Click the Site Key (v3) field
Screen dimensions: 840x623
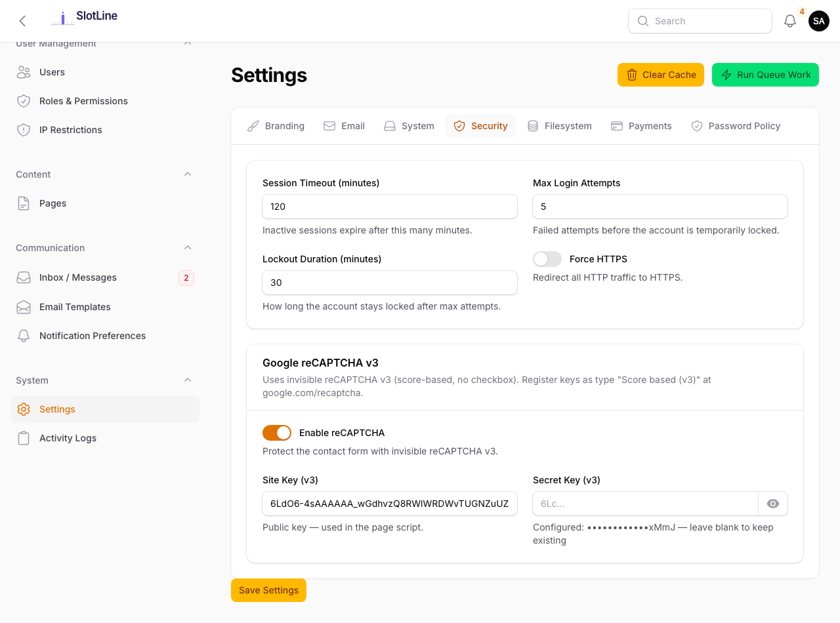tap(390, 504)
